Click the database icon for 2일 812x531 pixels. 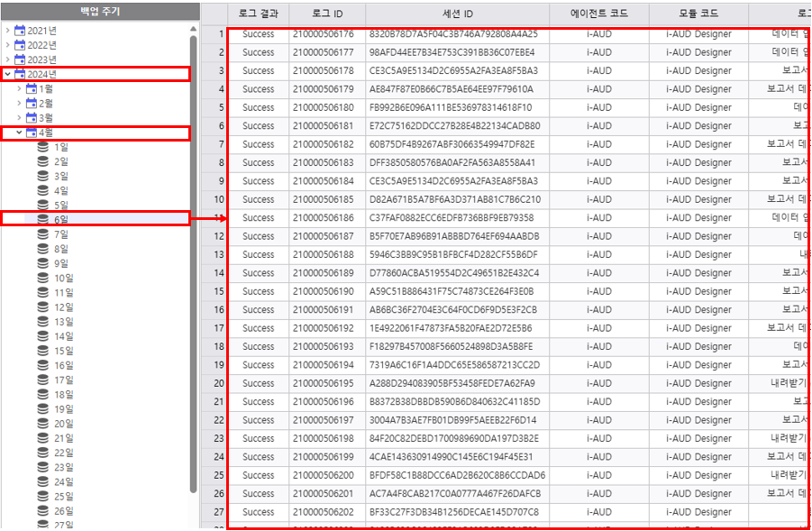click(x=43, y=161)
